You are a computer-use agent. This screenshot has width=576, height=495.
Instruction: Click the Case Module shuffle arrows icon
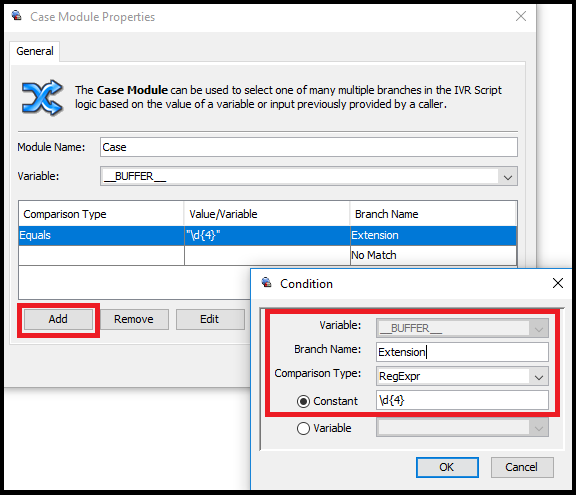pos(42,98)
